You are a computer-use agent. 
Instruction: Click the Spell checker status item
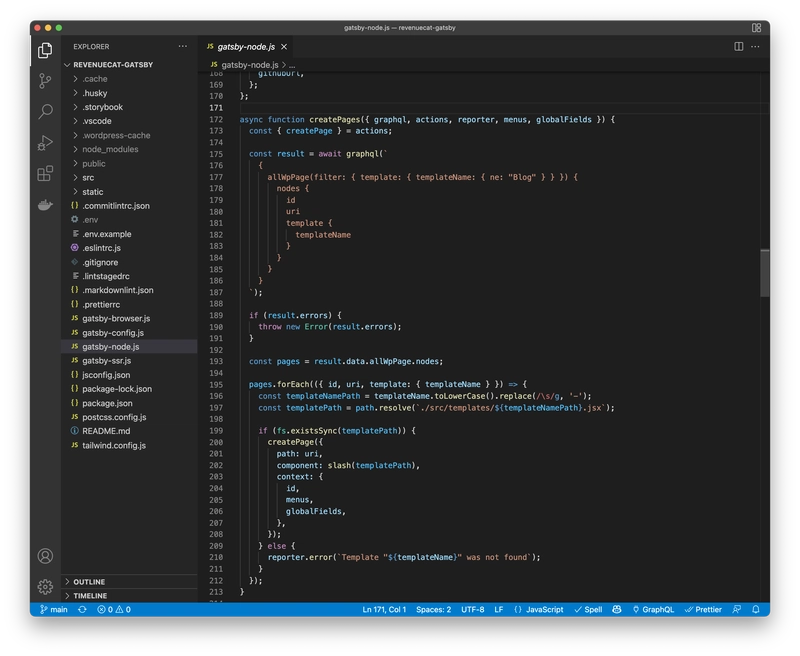(588, 610)
